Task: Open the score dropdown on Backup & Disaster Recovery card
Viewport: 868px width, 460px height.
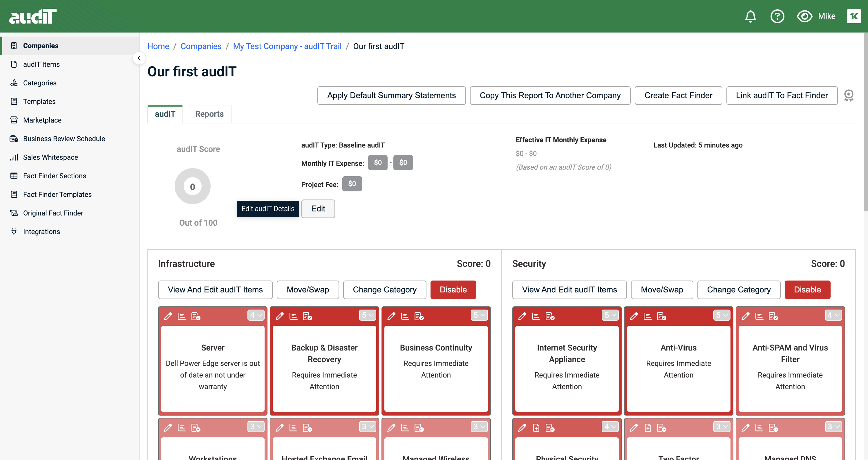Action: 367,315
